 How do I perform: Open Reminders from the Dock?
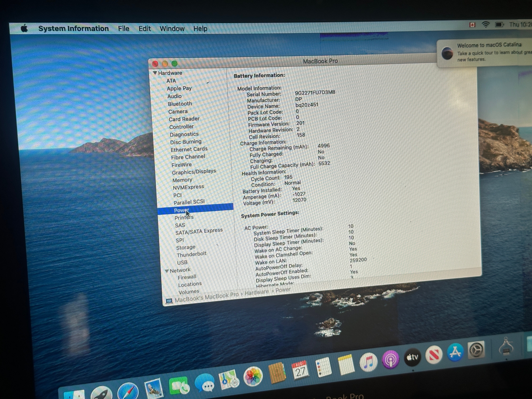(x=323, y=367)
